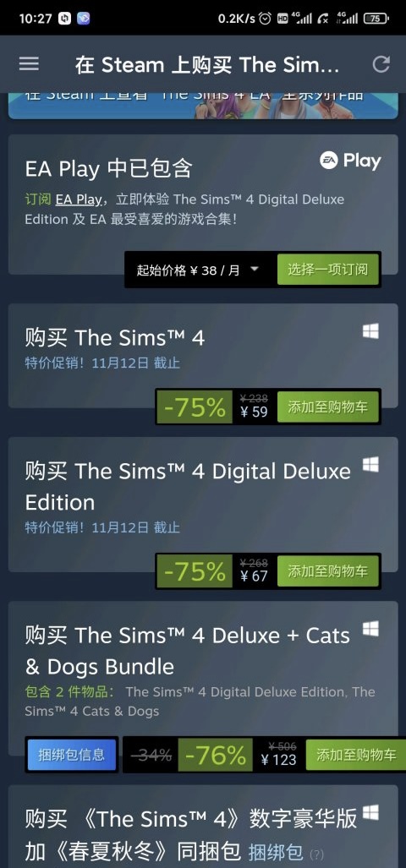Open 捆绑包信息 bundle info button
The height and width of the screenshot is (868, 406).
(x=71, y=754)
